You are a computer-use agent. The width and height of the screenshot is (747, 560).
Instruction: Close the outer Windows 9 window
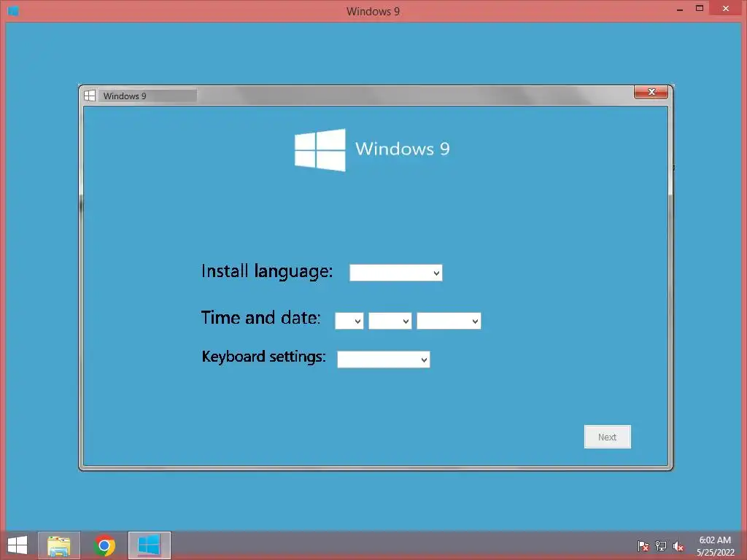coord(726,8)
